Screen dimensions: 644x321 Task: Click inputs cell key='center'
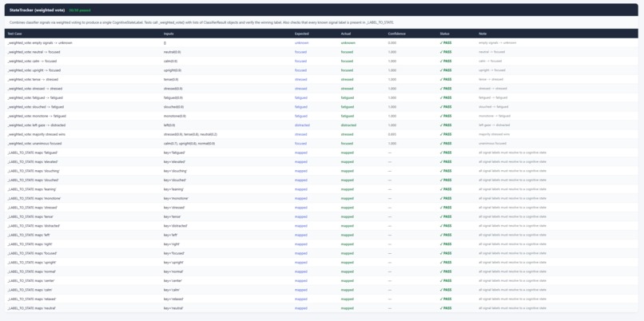pos(173,281)
